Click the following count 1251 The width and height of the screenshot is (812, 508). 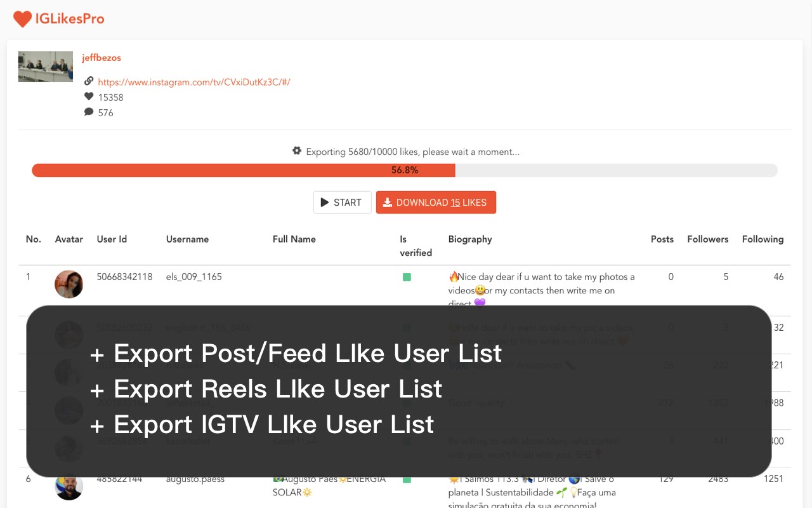click(773, 479)
